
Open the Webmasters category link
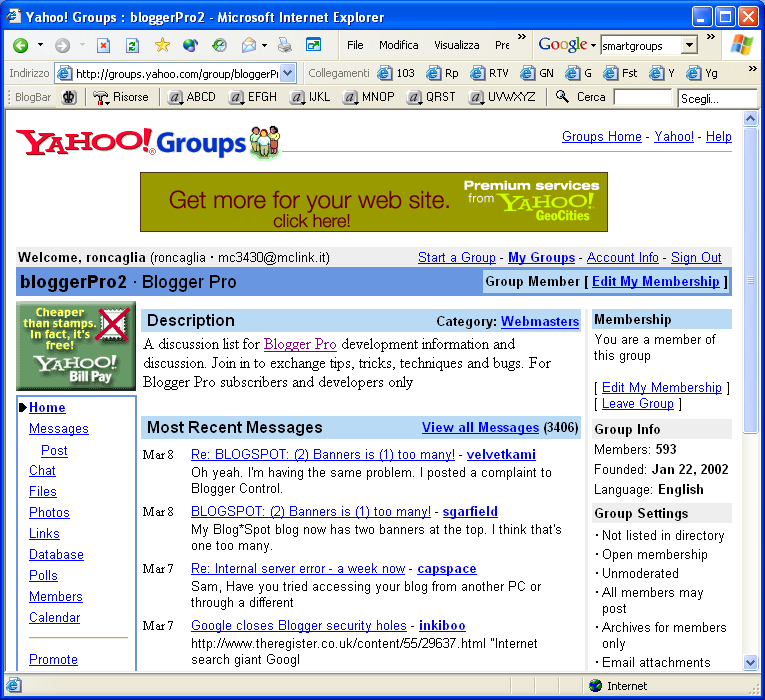[x=540, y=321]
